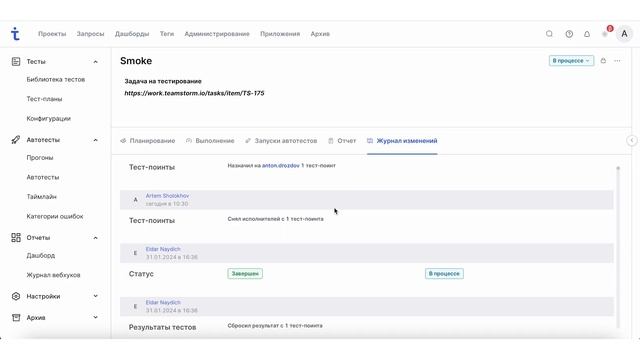The image size is (640, 360).
Task: Open the Теги top menu
Action: coord(167,34)
